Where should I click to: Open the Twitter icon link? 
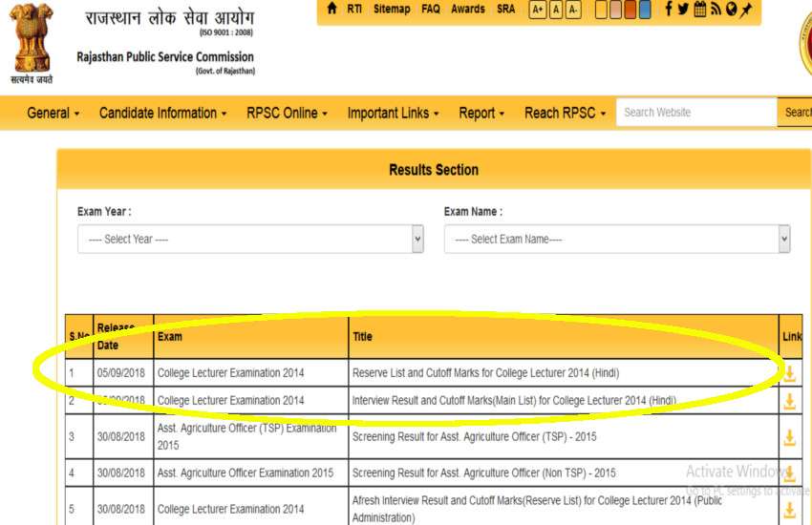[x=684, y=10]
